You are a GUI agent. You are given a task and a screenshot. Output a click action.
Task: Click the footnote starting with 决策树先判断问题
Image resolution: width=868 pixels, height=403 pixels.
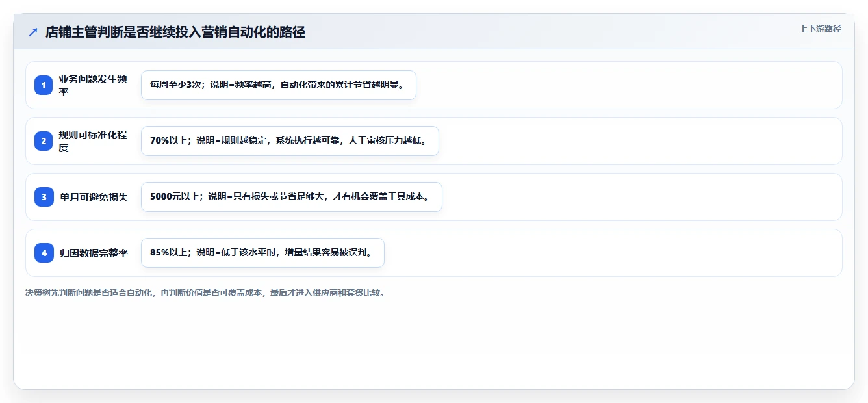205,293
